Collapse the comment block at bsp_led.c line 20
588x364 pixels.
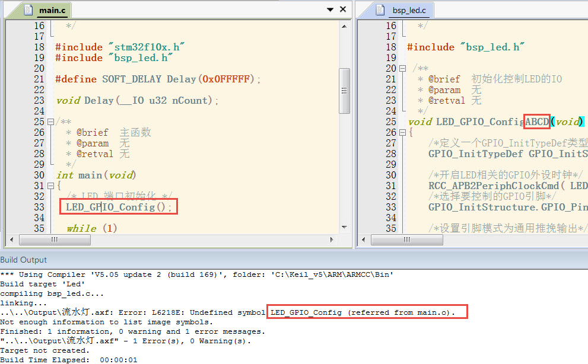coord(402,69)
